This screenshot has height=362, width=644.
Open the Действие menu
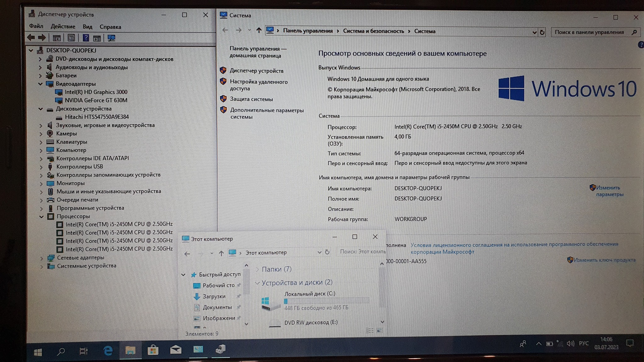point(63,26)
